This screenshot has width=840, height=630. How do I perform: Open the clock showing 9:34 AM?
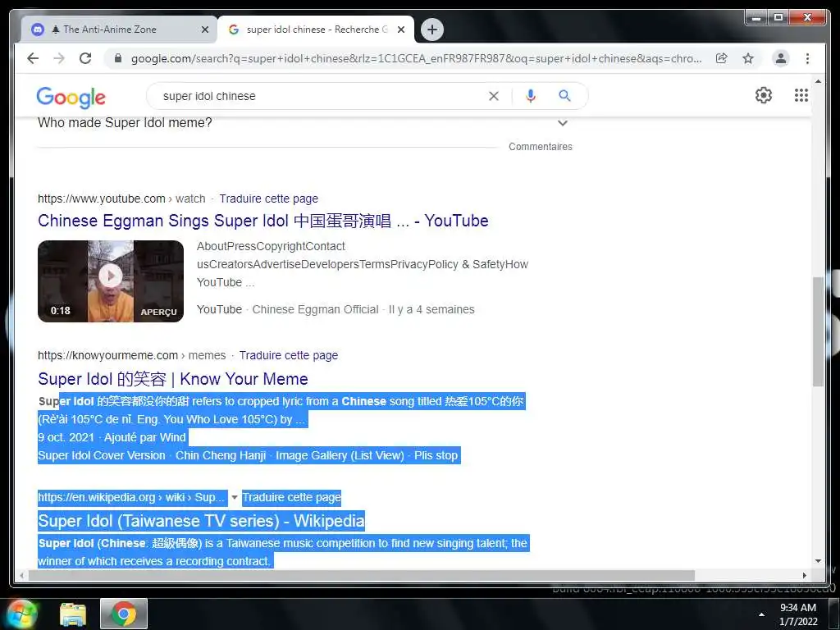pyautogui.click(x=798, y=614)
